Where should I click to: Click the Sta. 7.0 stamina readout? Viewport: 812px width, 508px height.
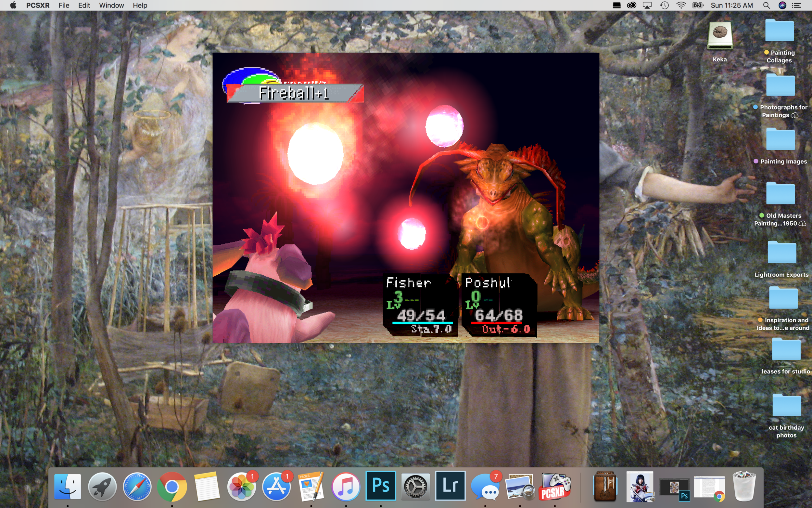pyautogui.click(x=432, y=329)
